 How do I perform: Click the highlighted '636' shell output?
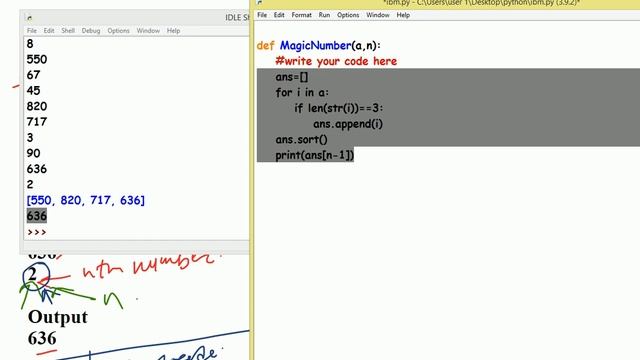pyautogui.click(x=37, y=216)
